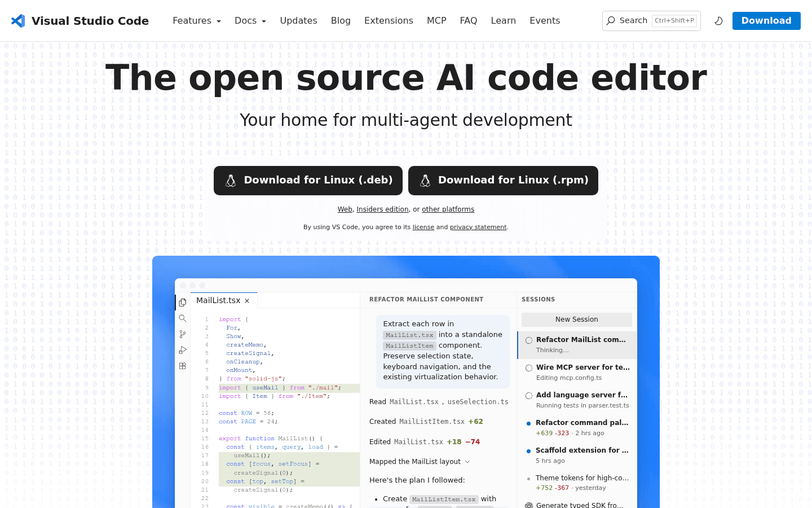
Task: Click the grey dot beside Theme tokens session
Action: click(x=528, y=479)
